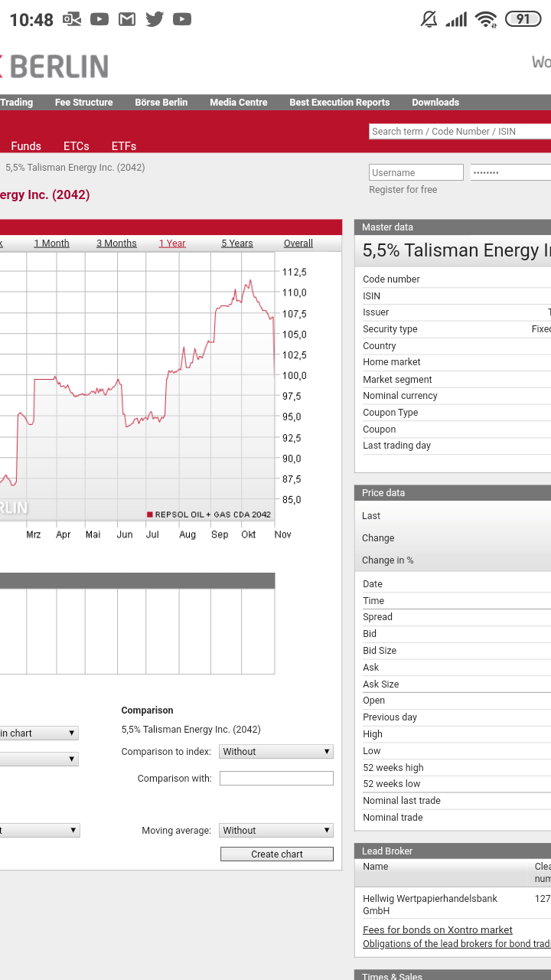This screenshot has width=551, height=980.
Task: Click the Code number row label
Action: click(391, 279)
